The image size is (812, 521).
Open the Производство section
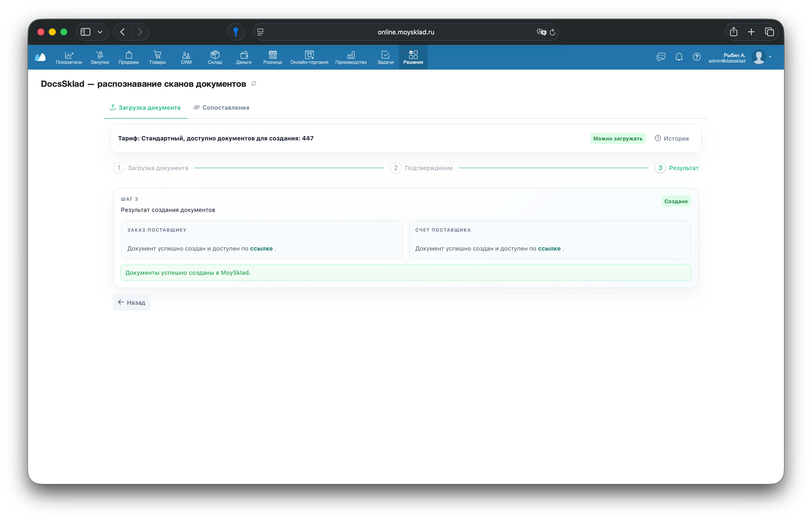tap(351, 57)
